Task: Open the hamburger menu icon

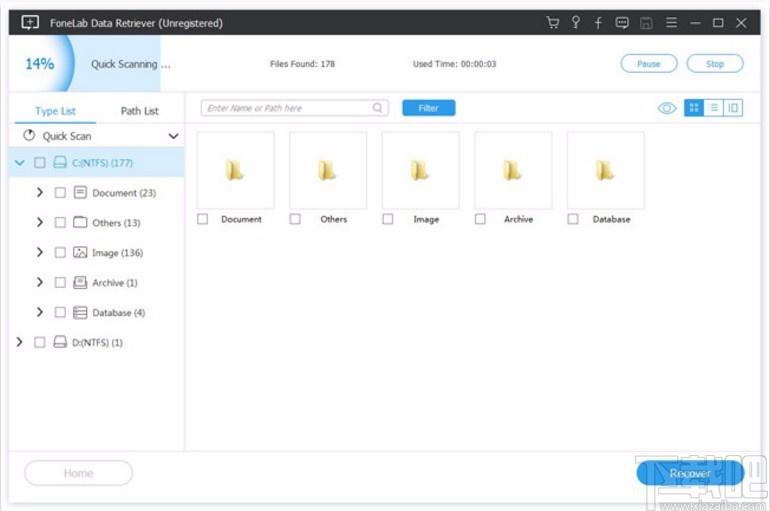Action: pyautogui.click(x=671, y=23)
